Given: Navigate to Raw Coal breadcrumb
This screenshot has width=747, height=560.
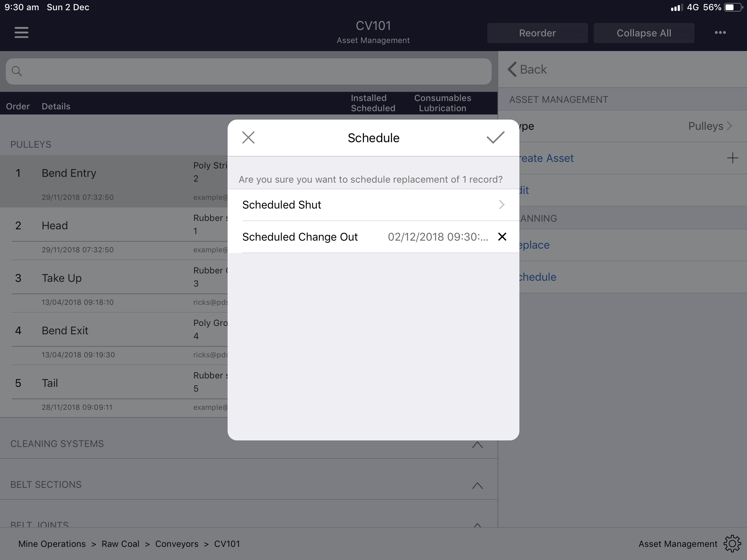Looking at the screenshot, I should (x=120, y=544).
